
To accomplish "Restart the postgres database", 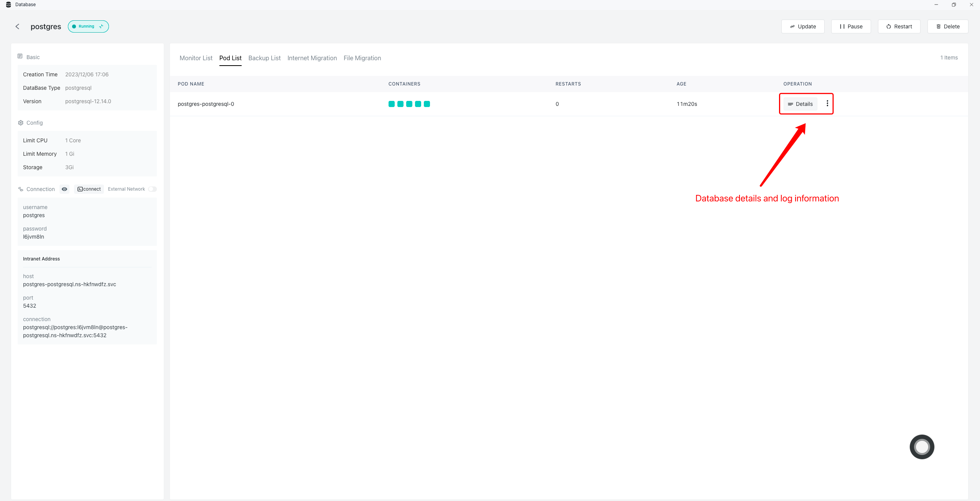I will click(899, 26).
